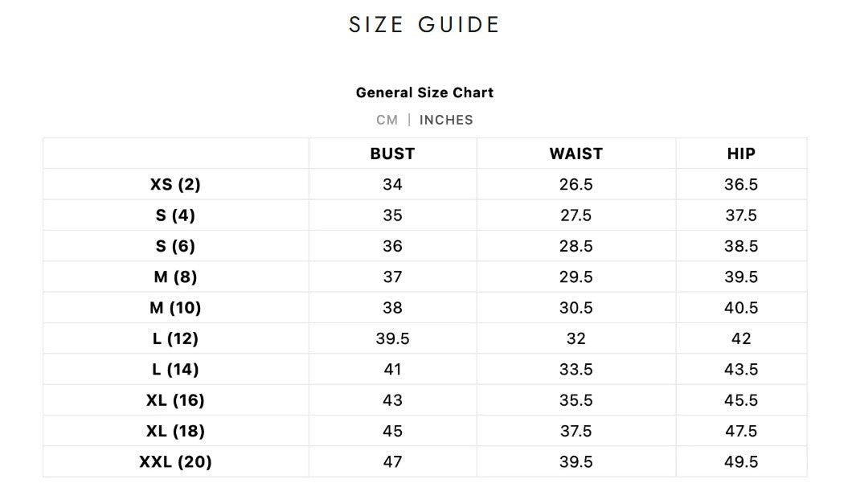This screenshot has height=504, width=852.
Task: Choose the M (8) size label
Action: [x=175, y=277]
